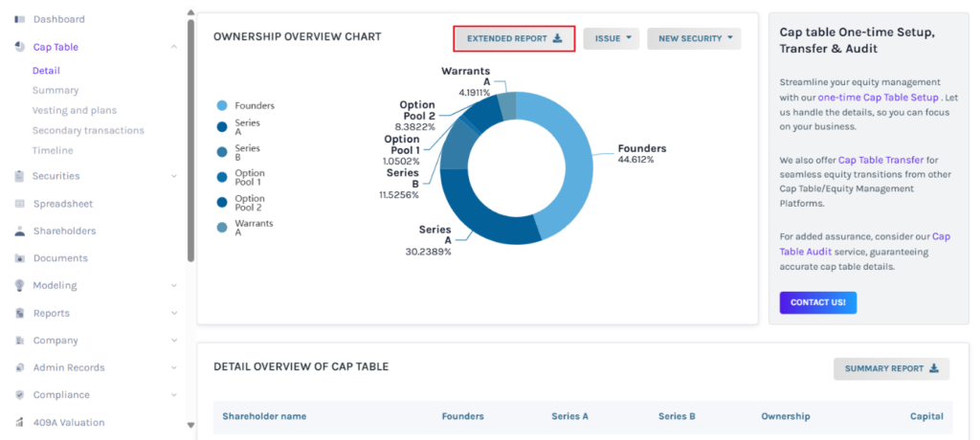The width and height of the screenshot is (980, 440).
Task: Click the Shareholders person icon
Action: point(20,231)
